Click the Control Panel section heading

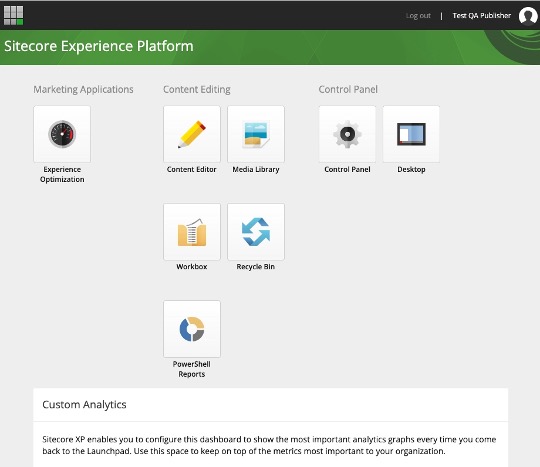coord(348,90)
